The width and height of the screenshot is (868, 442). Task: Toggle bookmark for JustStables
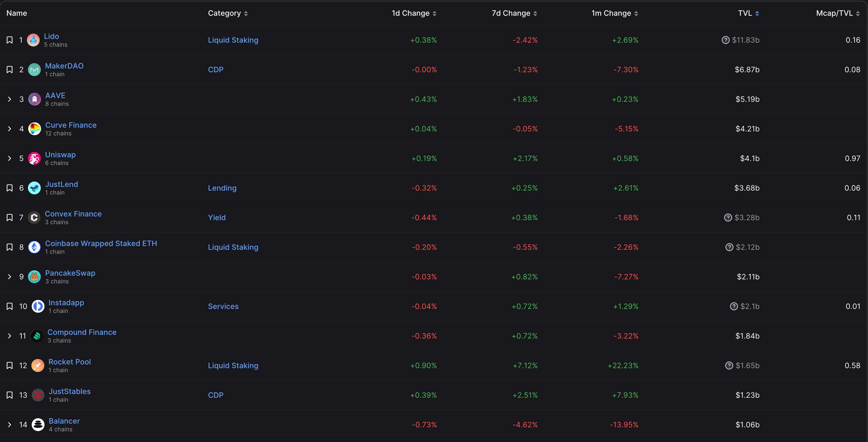coord(10,395)
